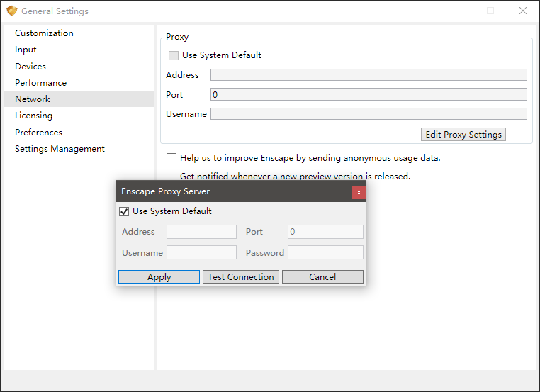Show the Preferences settings page
Screen dimensions: 540x392
click(x=79, y=133)
